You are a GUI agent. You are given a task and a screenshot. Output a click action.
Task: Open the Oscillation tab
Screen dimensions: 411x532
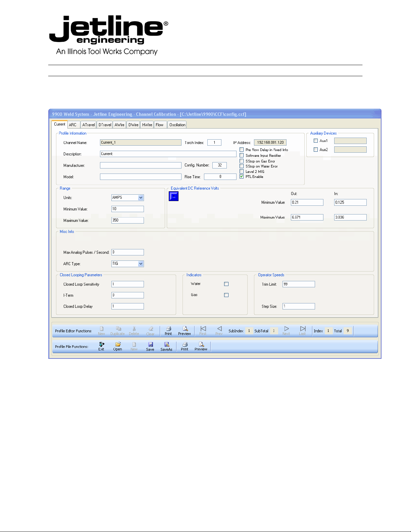177,125
